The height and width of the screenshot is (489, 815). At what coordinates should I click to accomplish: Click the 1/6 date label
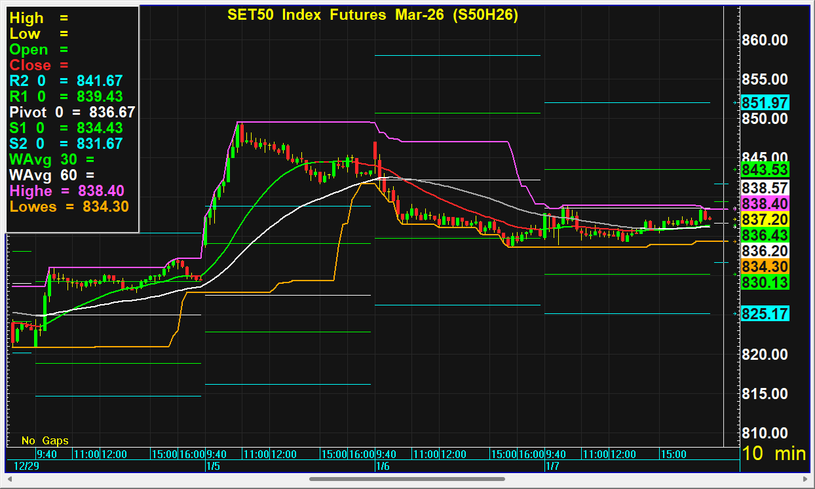(382, 466)
